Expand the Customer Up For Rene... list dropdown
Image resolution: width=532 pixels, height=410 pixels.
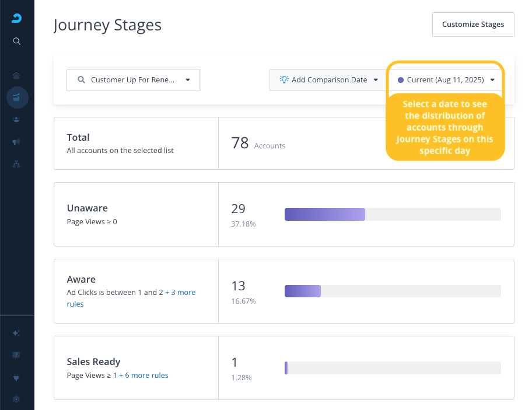[134, 80]
